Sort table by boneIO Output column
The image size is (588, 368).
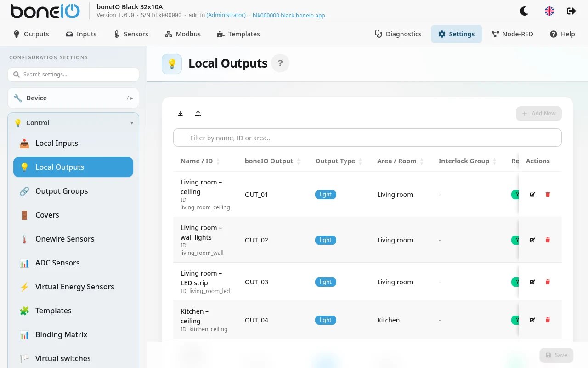pos(273,161)
